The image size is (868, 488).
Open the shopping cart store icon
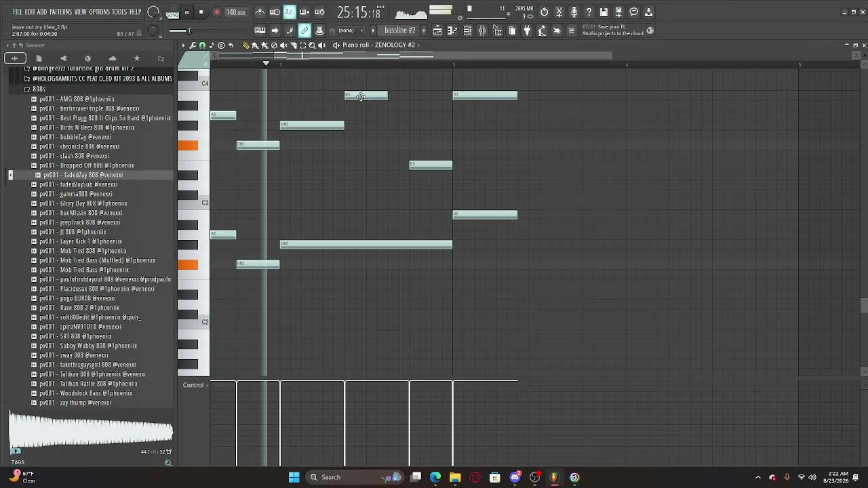coord(572,30)
